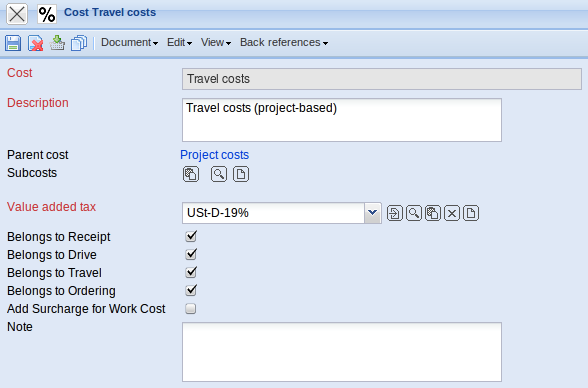
Task: Copy the document via duplicate icon
Action: 79,43
